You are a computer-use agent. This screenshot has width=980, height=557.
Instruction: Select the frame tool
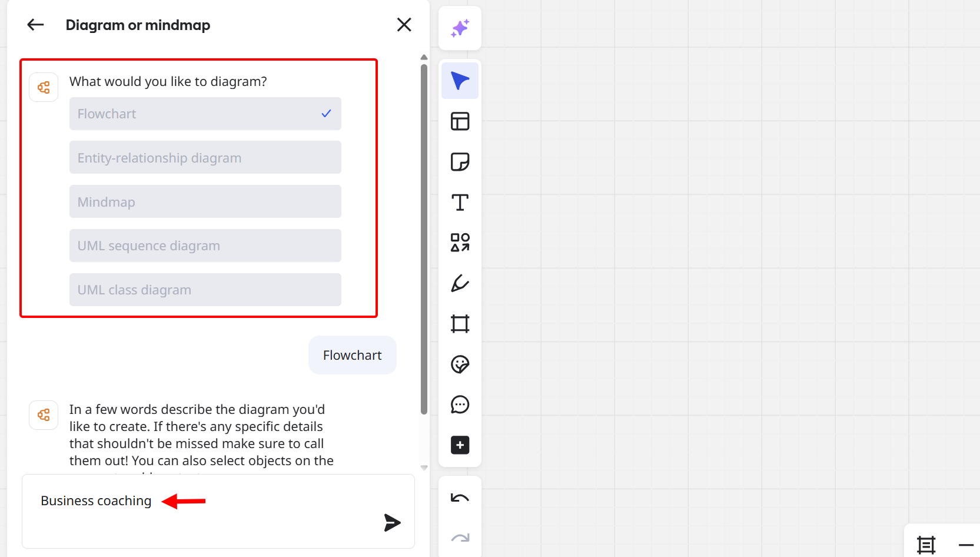460,324
